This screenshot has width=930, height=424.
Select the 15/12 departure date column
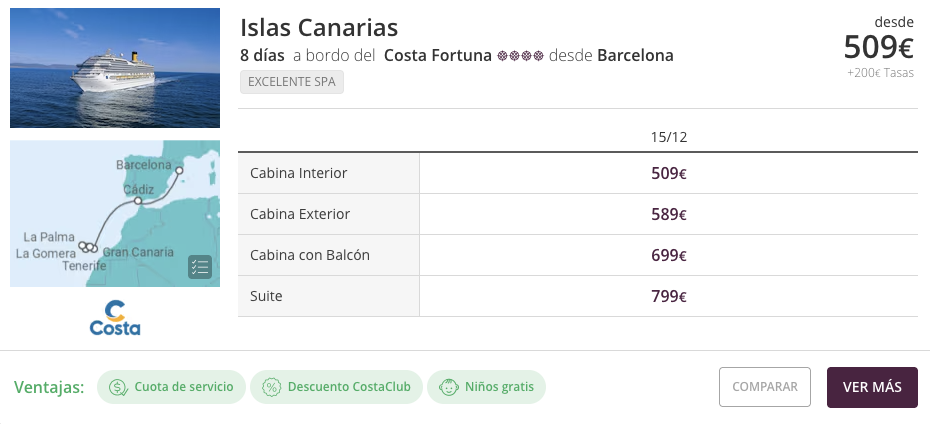pyautogui.click(x=668, y=136)
